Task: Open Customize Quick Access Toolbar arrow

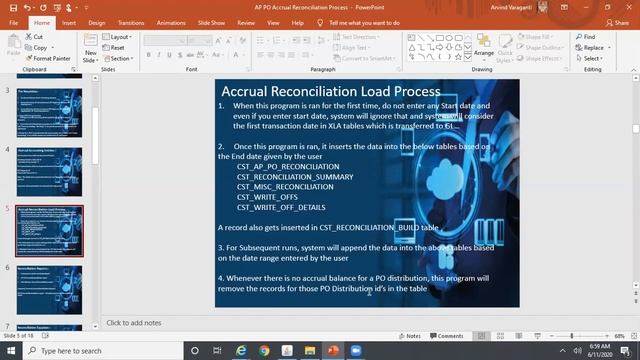Action: 87,7
